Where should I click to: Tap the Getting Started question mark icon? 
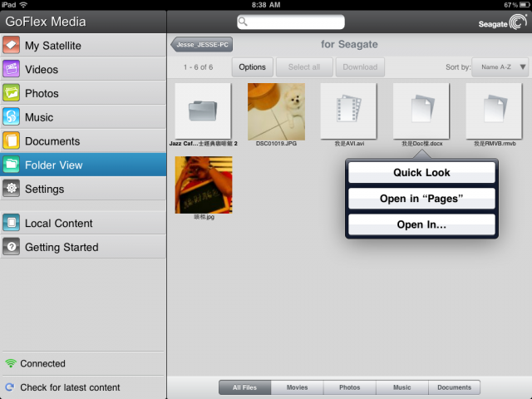pos(11,247)
